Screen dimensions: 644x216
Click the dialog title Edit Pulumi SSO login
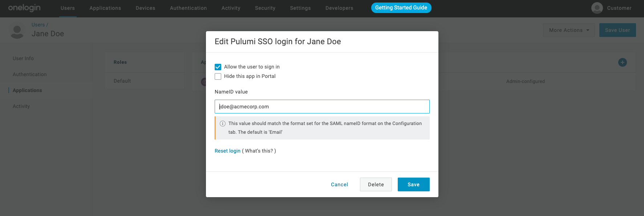click(x=278, y=42)
